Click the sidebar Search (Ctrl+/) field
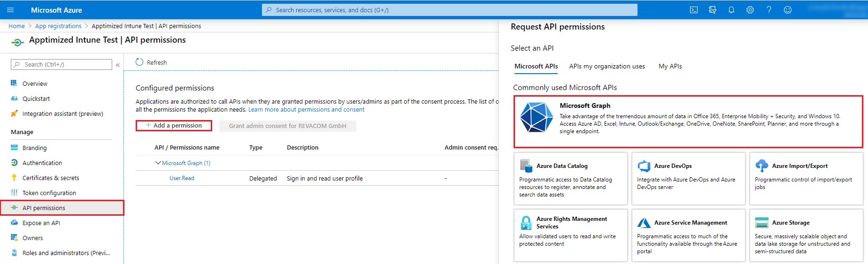 coord(61,64)
